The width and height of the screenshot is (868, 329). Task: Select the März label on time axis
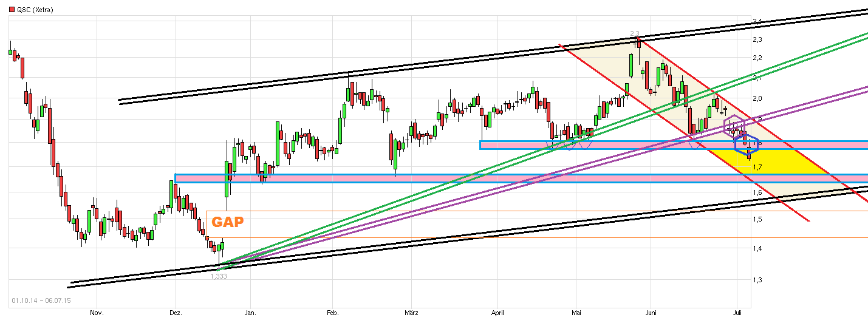coord(411,313)
